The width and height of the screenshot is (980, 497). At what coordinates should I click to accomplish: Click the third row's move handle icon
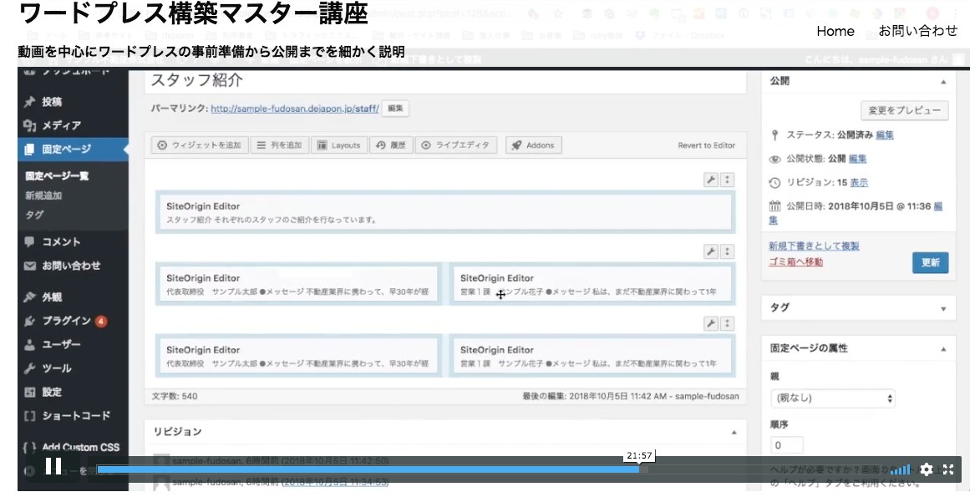point(727,324)
